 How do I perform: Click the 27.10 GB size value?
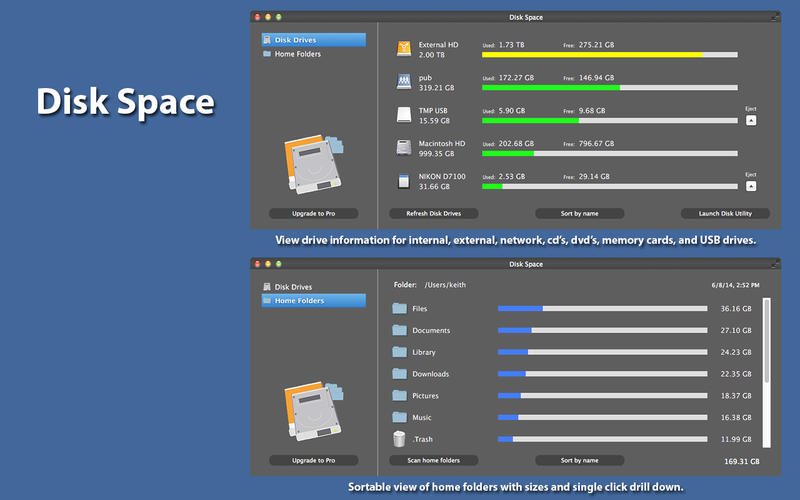736,331
